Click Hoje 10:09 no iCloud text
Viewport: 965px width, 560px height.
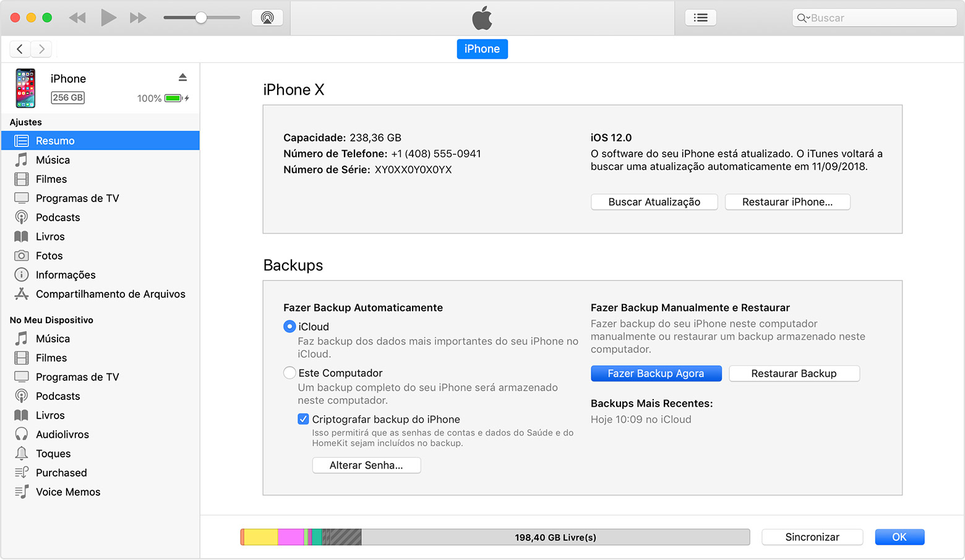(x=641, y=420)
